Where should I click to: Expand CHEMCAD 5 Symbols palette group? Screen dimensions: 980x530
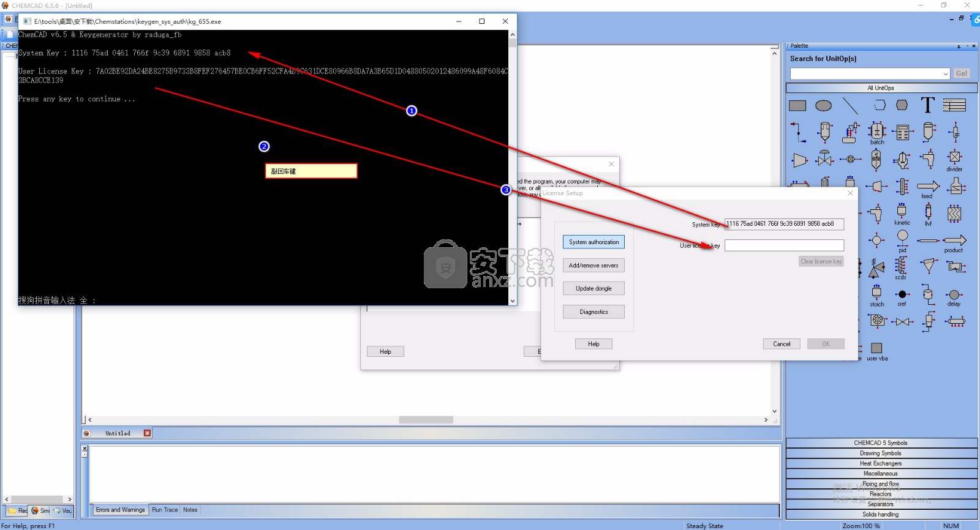881,442
